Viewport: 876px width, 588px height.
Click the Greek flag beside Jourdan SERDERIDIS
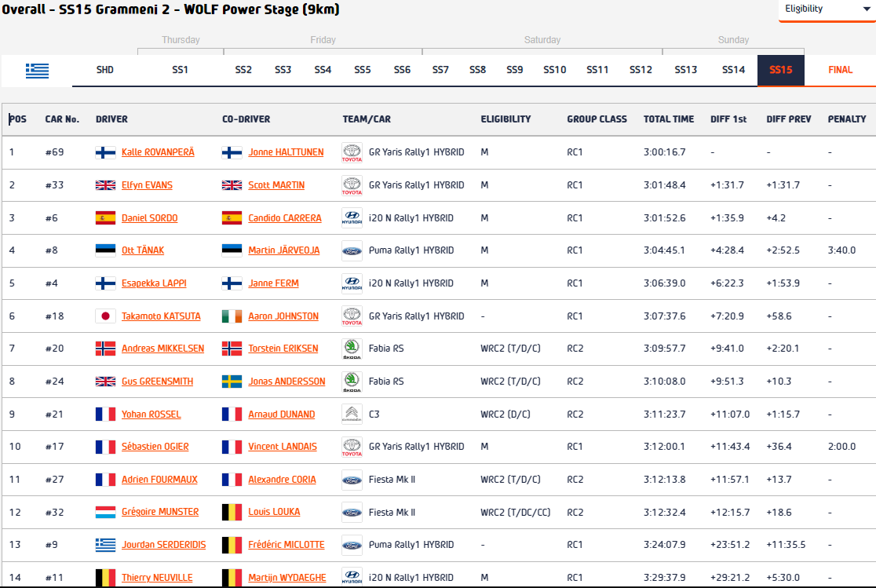106,545
